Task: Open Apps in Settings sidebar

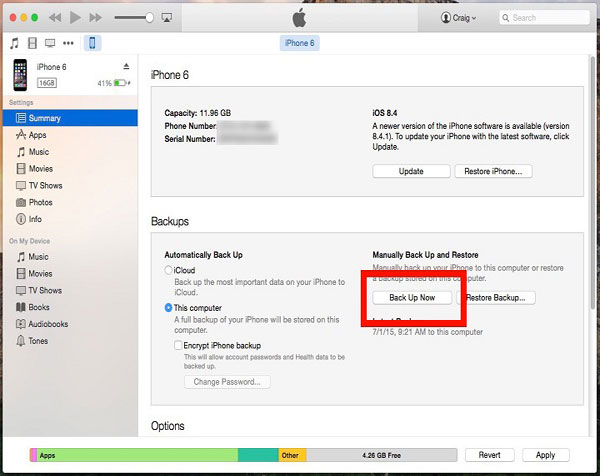Action: [70, 135]
